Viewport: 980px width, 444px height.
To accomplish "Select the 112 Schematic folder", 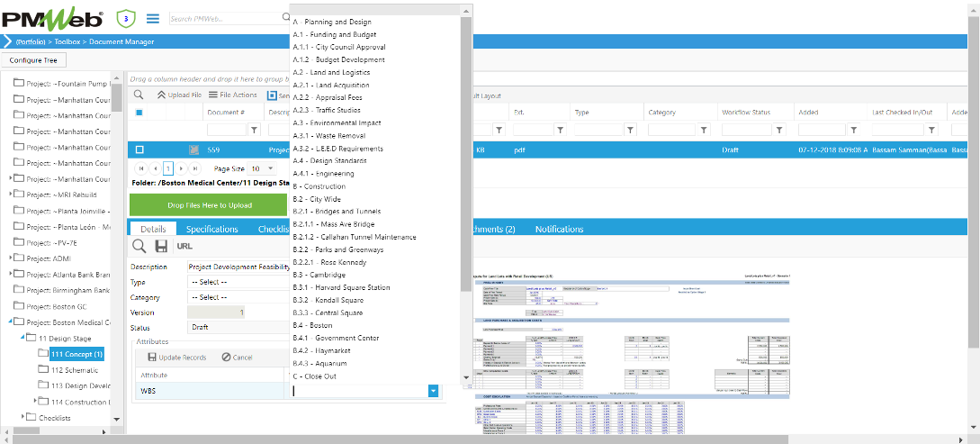I will (x=75, y=369).
